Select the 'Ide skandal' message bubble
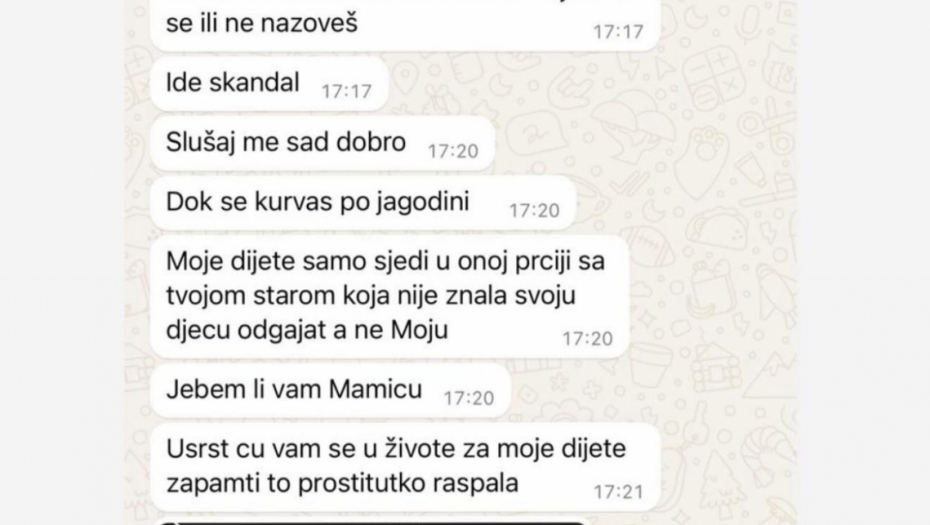 [269, 84]
